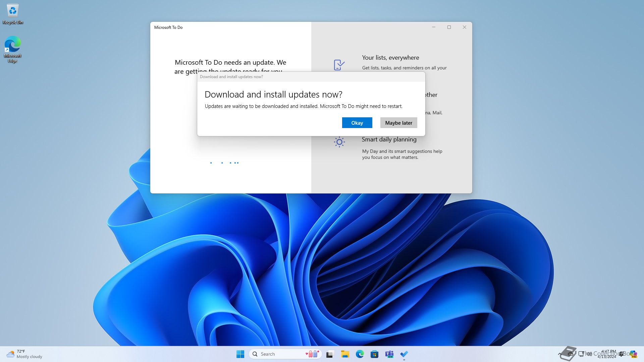Open weather widget showing 72°F
This screenshot has width=644, height=362.
pyautogui.click(x=24, y=354)
